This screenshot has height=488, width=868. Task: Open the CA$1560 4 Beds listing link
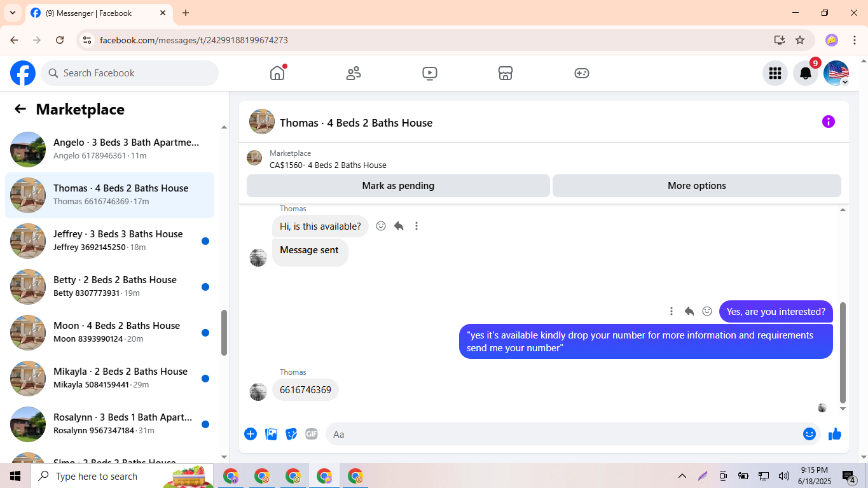click(x=328, y=165)
